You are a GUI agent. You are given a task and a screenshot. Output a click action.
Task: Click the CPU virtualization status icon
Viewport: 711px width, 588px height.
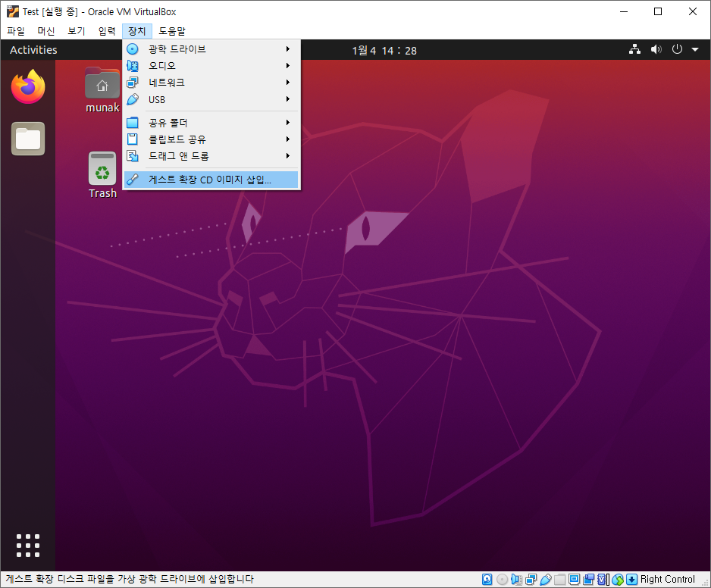(x=602, y=580)
